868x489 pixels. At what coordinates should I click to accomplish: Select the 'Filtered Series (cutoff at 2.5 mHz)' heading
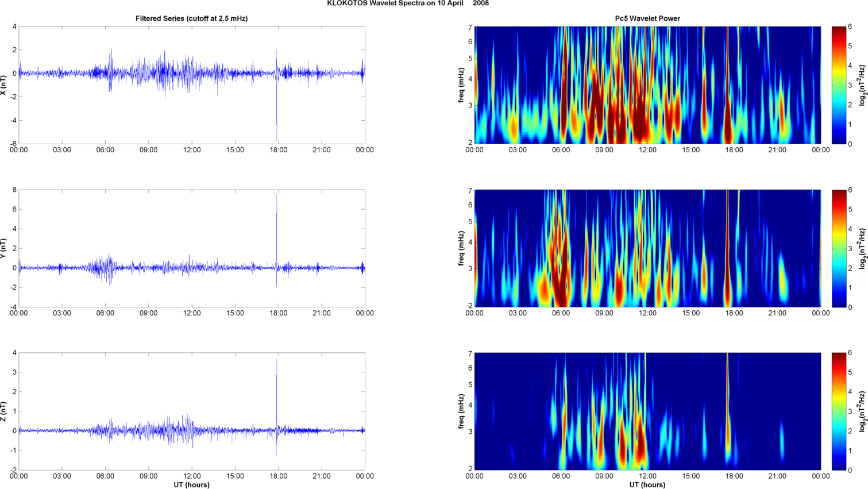[x=192, y=18]
